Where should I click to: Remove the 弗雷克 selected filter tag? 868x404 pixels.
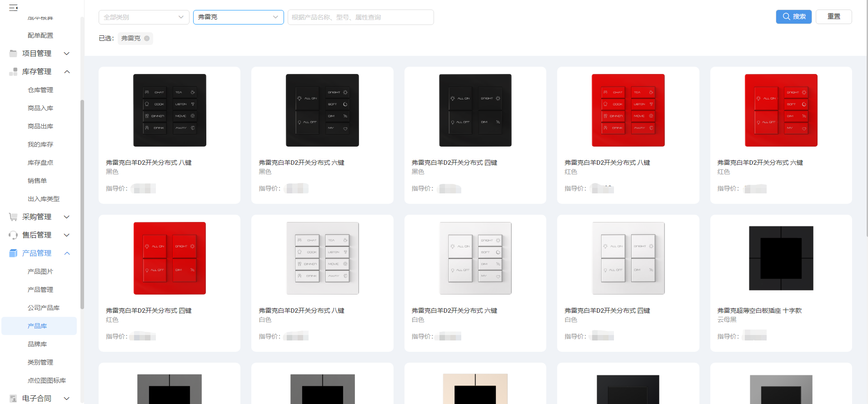click(x=147, y=39)
